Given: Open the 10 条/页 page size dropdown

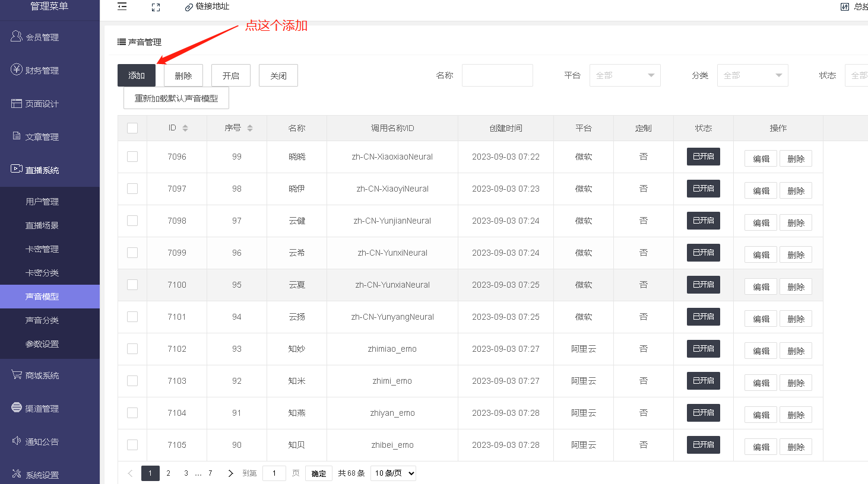Looking at the screenshot, I should pos(393,473).
